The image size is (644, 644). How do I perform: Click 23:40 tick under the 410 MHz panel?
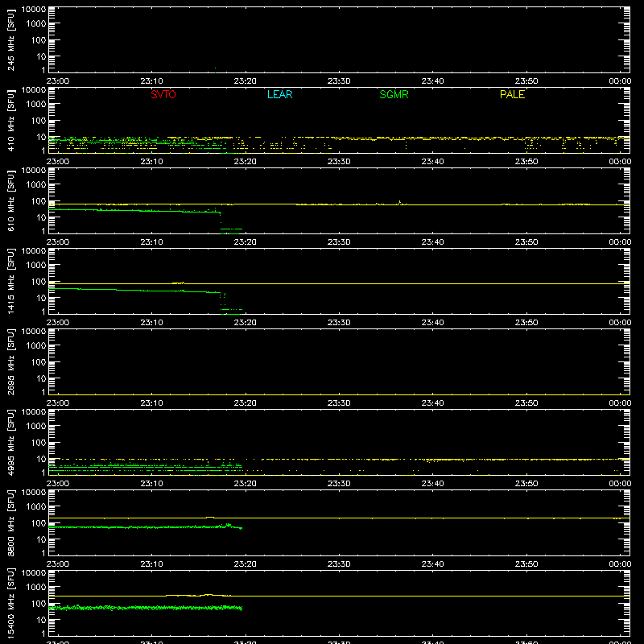click(x=432, y=162)
